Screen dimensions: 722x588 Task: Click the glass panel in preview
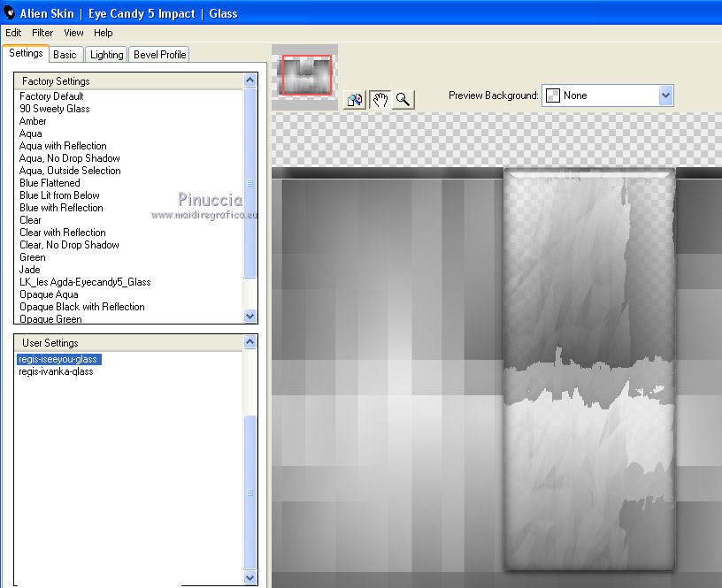589,370
